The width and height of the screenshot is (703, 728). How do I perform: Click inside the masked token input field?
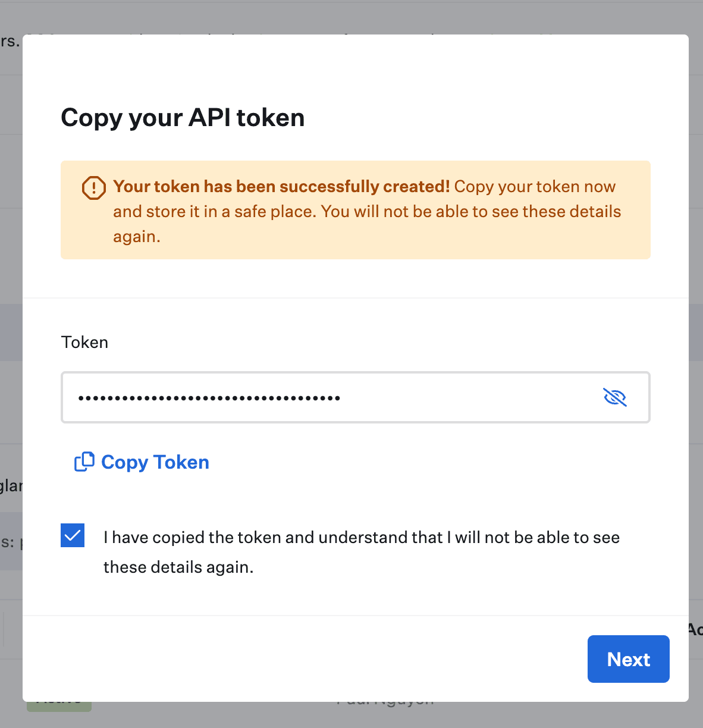point(297,397)
